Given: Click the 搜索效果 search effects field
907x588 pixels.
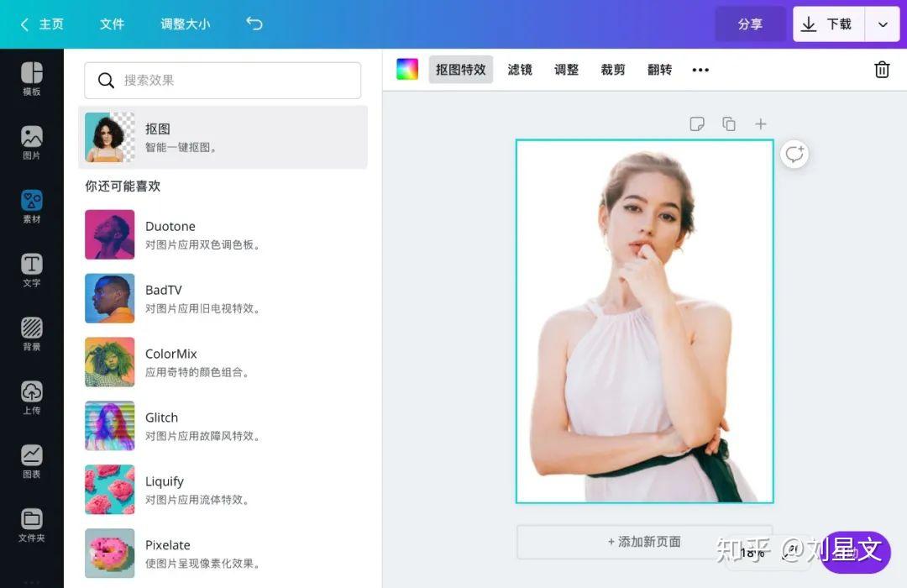Looking at the screenshot, I should (x=222, y=80).
